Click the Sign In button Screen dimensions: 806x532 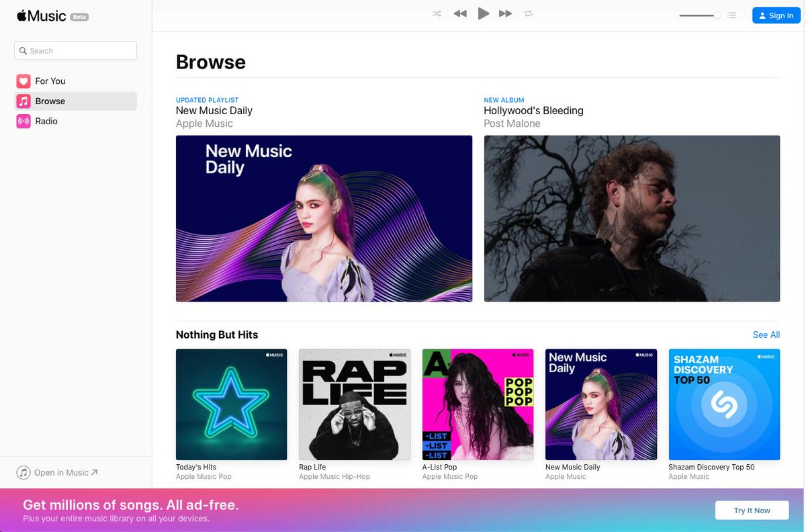click(x=776, y=15)
